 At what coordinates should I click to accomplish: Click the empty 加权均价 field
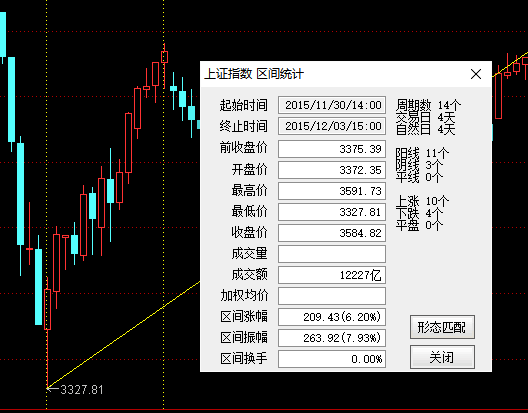(332, 296)
